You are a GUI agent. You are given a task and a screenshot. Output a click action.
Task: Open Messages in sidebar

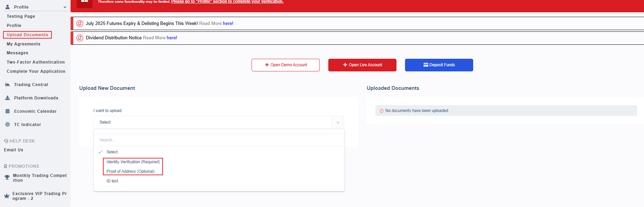(17, 53)
